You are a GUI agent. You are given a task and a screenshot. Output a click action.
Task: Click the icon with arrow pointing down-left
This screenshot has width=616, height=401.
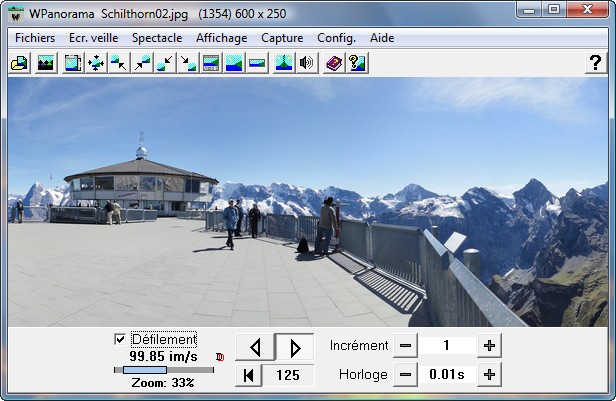(x=165, y=63)
